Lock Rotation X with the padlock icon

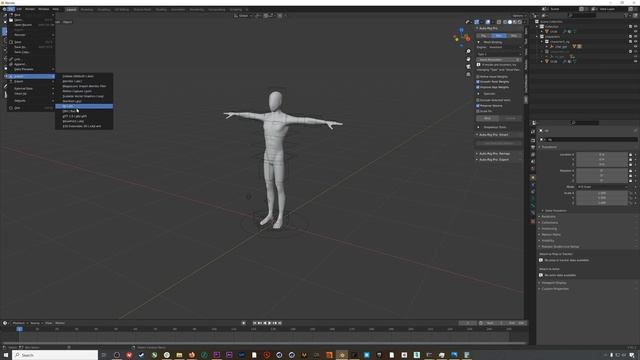[631, 171]
